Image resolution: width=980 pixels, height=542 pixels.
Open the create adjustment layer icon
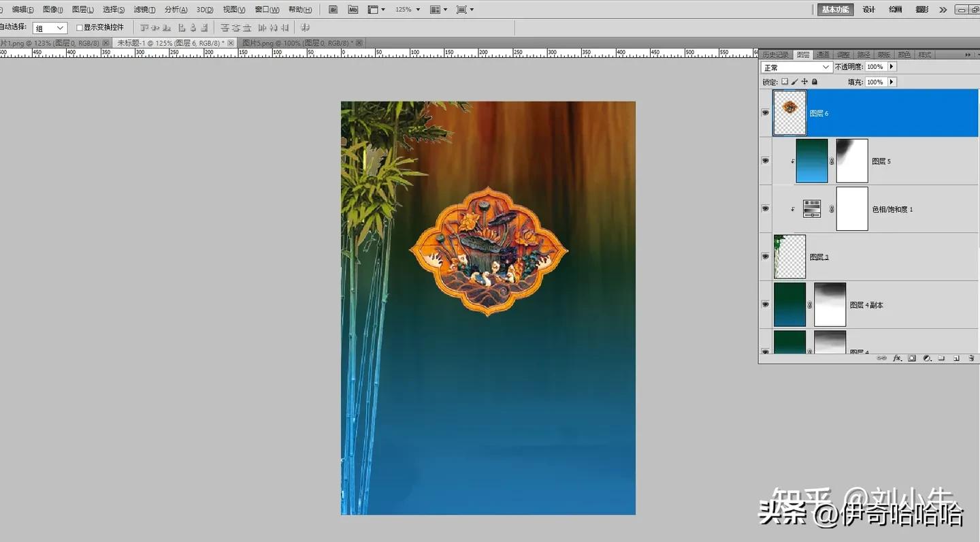pyautogui.click(x=927, y=357)
